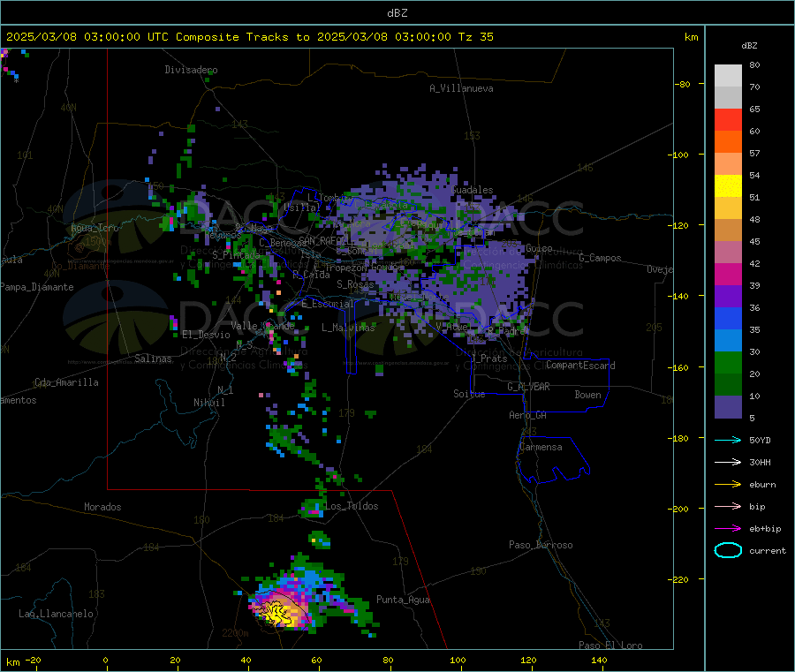Click the Carmensa place label
Screen dimensions: 795x672
(541, 447)
